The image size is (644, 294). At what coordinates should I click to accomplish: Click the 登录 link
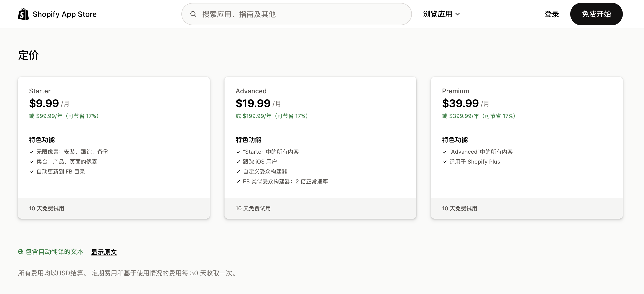[x=552, y=14]
